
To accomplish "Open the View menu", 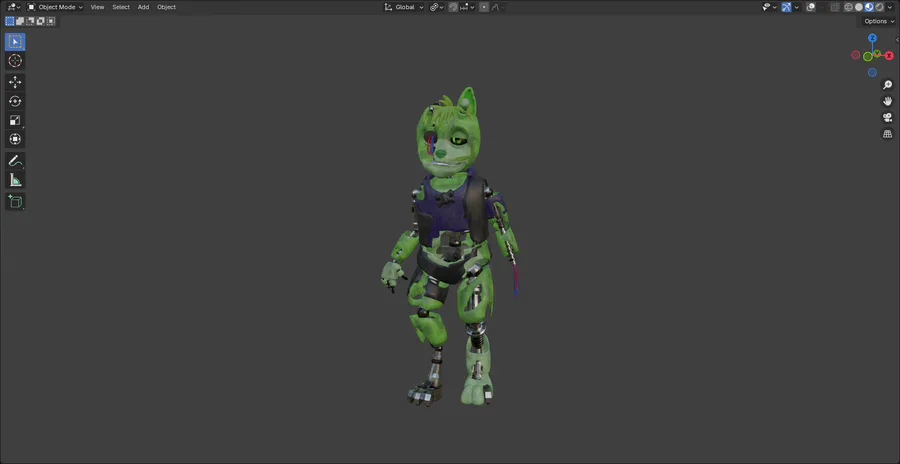I will click(x=98, y=7).
